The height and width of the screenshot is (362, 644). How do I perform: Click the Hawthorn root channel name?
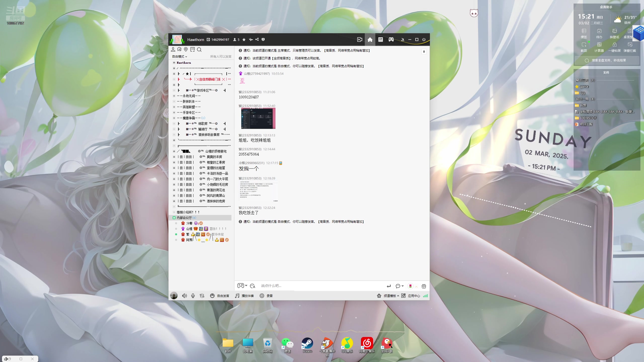pos(184,63)
